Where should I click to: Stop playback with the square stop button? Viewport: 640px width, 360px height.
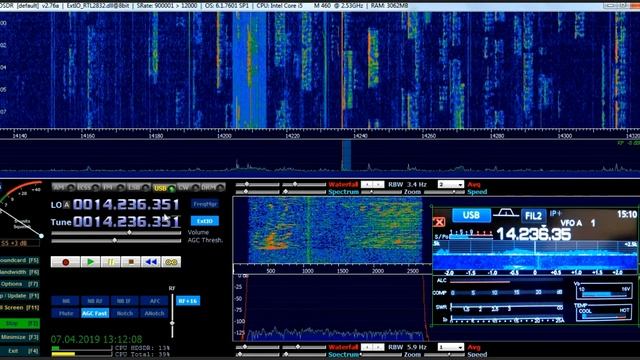[x=131, y=262]
